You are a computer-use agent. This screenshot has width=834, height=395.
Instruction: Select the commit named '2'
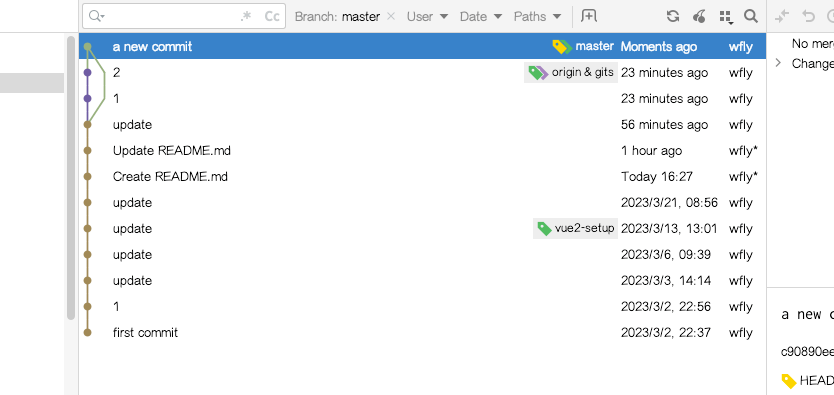(x=422, y=72)
